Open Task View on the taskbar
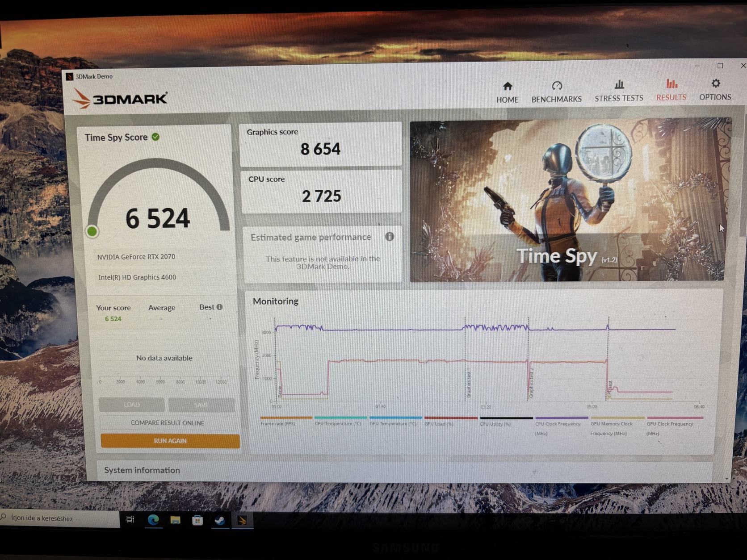747x560 pixels. (x=130, y=519)
